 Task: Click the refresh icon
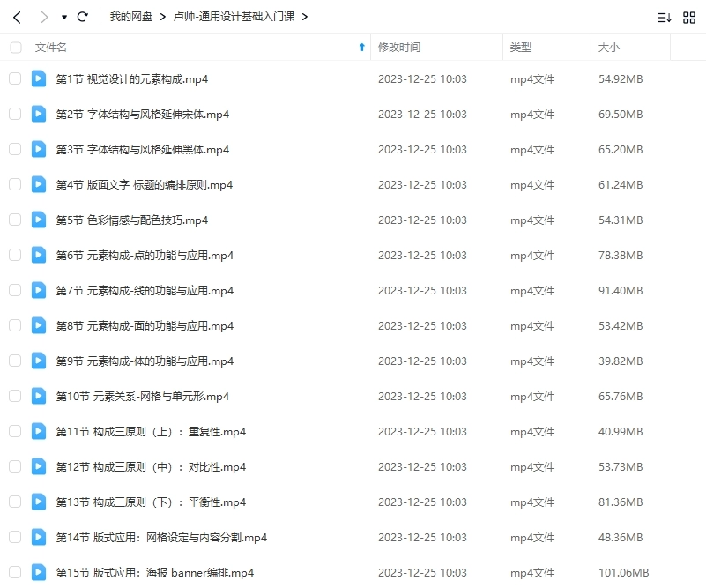(x=83, y=17)
